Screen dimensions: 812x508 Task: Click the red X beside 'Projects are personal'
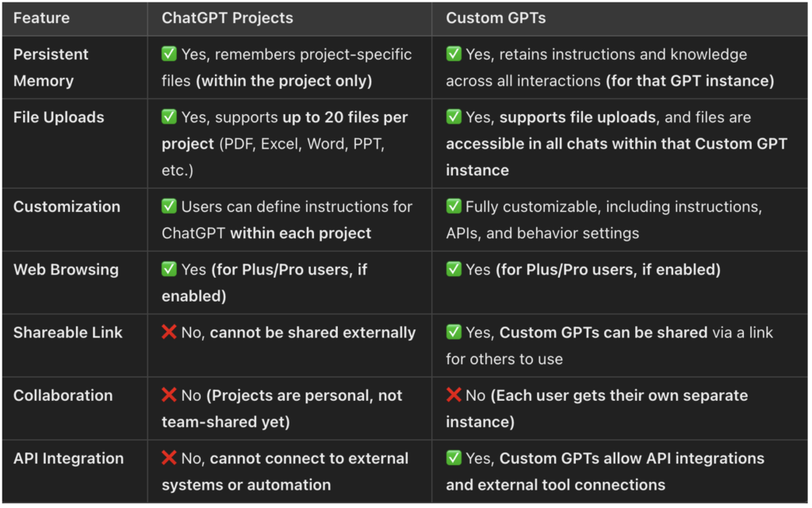pos(169,395)
